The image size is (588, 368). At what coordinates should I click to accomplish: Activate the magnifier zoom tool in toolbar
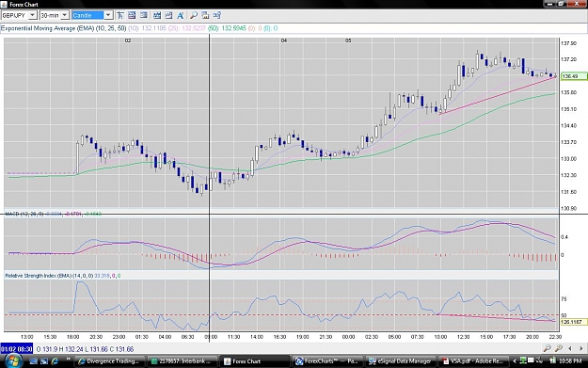tap(194, 15)
